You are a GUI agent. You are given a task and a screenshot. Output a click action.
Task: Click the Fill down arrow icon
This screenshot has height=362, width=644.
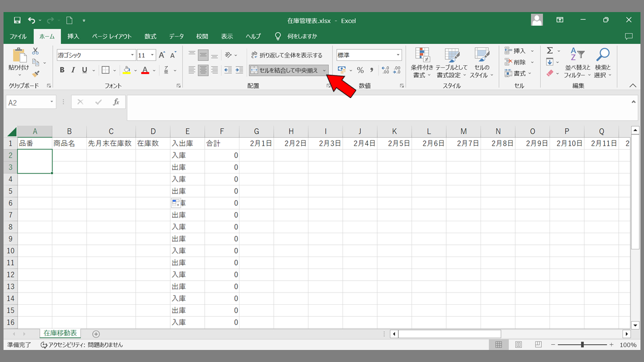click(x=550, y=62)
